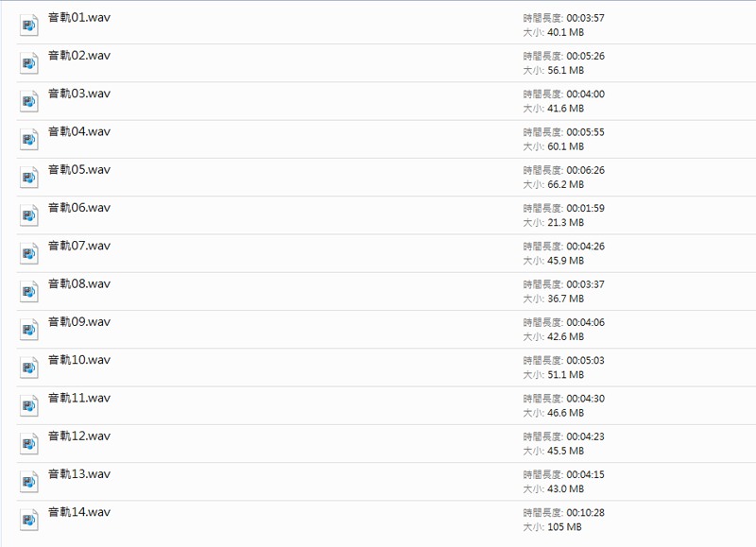
Task: Click the 音軌05.wav file icon
Action: coord(29,177)
